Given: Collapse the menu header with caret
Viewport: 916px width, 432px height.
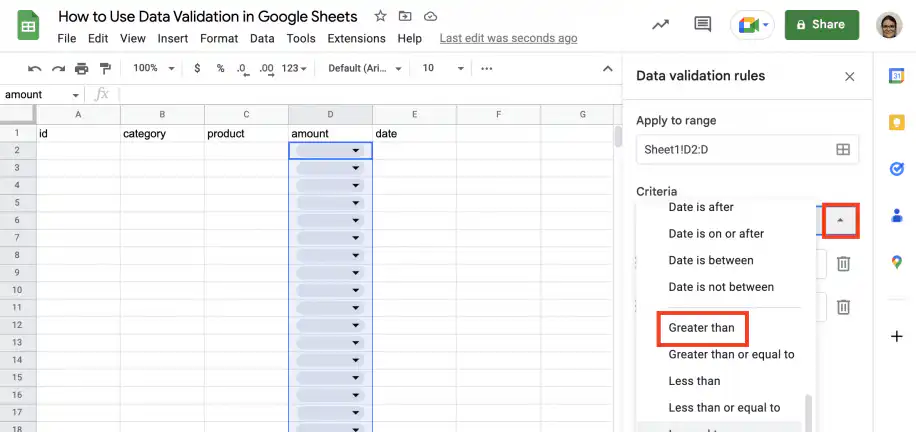Looking at the screenshot, I should coord(608,68).
